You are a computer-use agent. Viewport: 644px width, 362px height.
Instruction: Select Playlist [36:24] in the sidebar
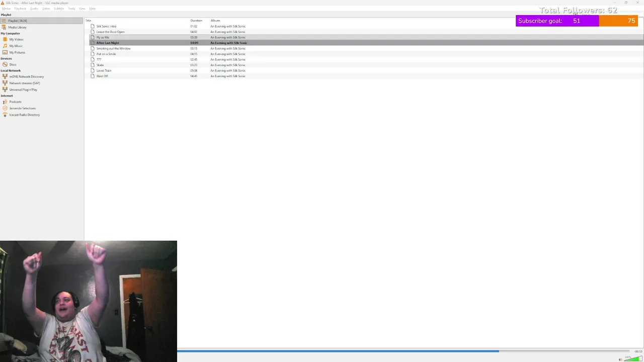[42, 21]
